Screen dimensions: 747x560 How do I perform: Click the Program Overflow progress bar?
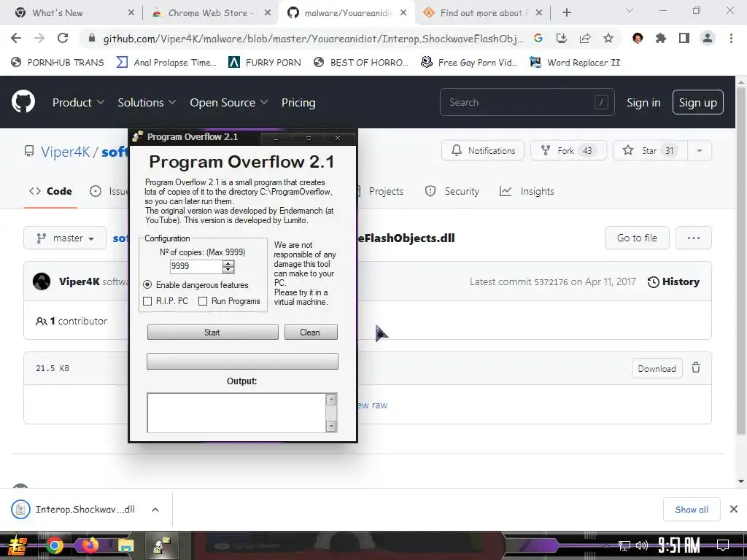(242, 361)
